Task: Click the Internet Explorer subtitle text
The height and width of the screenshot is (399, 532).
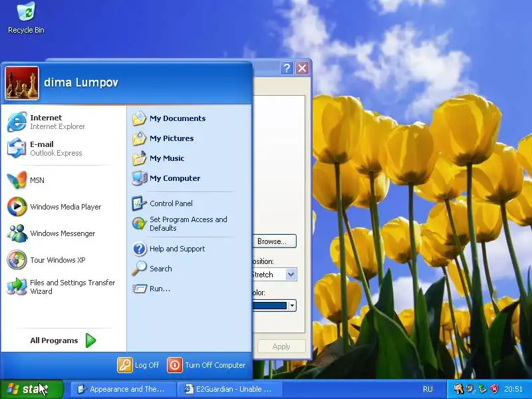Action: pos(58,126)
